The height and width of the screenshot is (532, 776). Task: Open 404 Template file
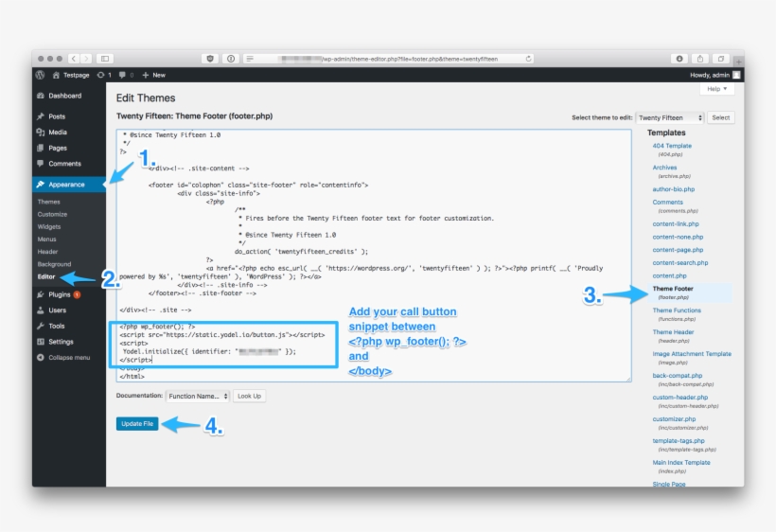(x=672, y=146)
